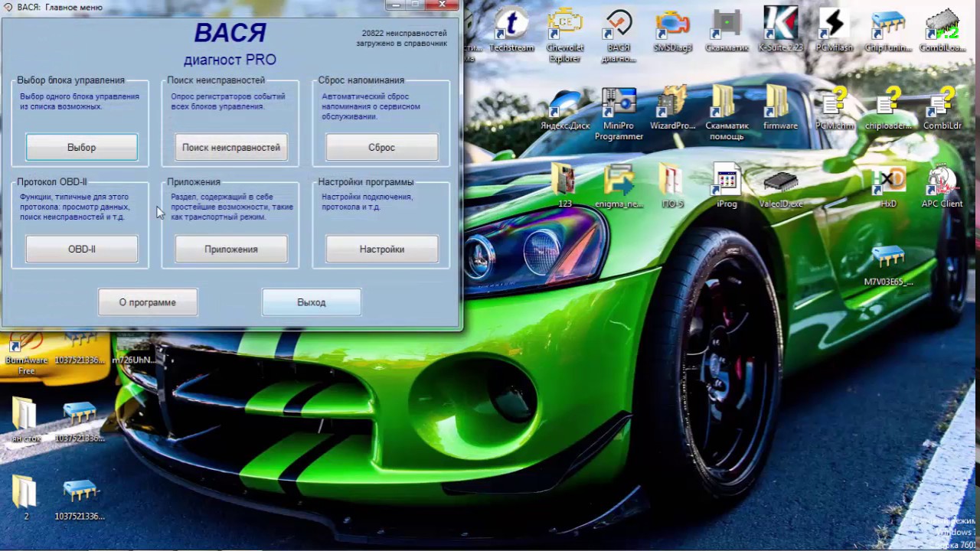Select ВАСЯ диагност desktop shortcut

619,34
